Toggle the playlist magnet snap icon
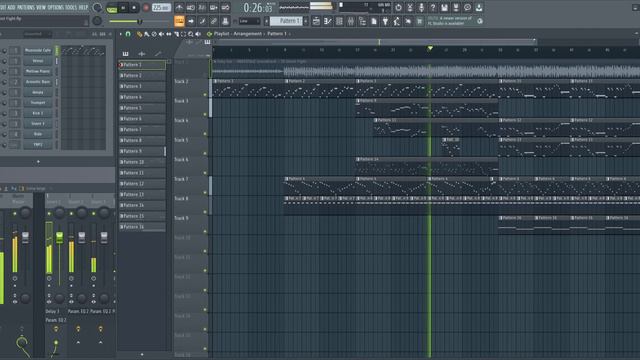Screen dimensions: 640x360 [128, 34]
